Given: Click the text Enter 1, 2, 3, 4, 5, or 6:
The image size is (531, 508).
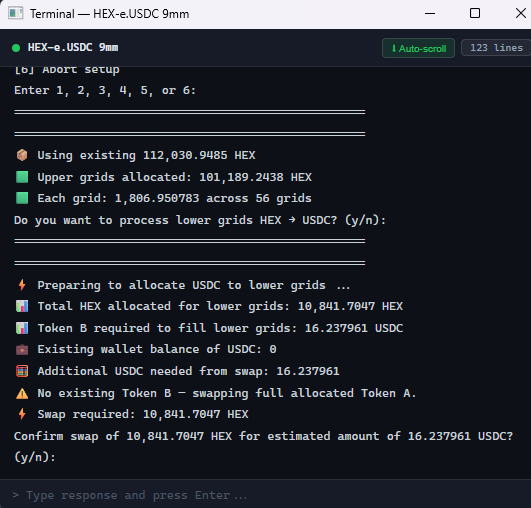Looking at the screenshot, I should [x=105, y=90].
